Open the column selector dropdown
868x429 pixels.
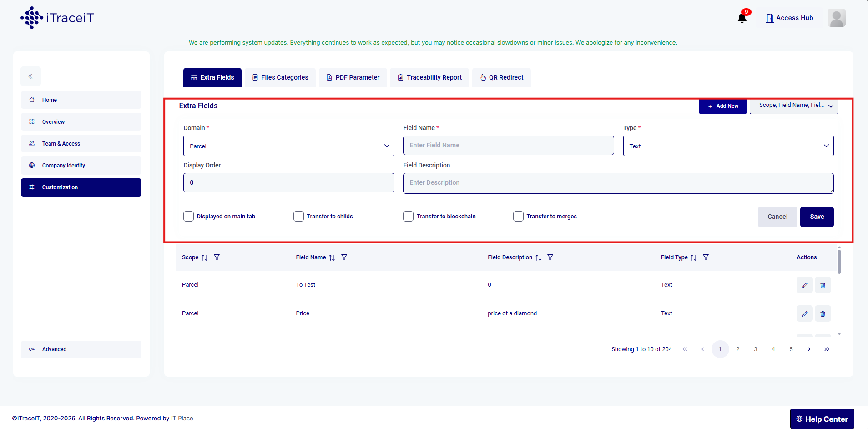pyautogui.click(x=793, y=106)
